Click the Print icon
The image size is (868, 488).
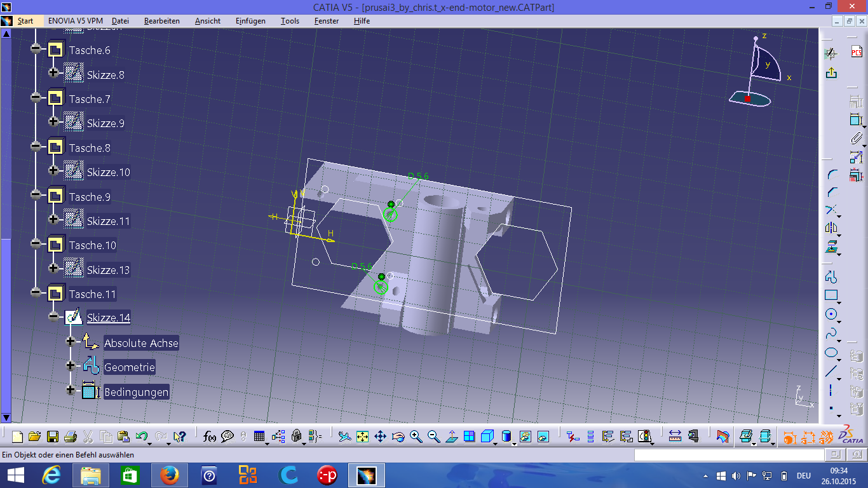71,437
